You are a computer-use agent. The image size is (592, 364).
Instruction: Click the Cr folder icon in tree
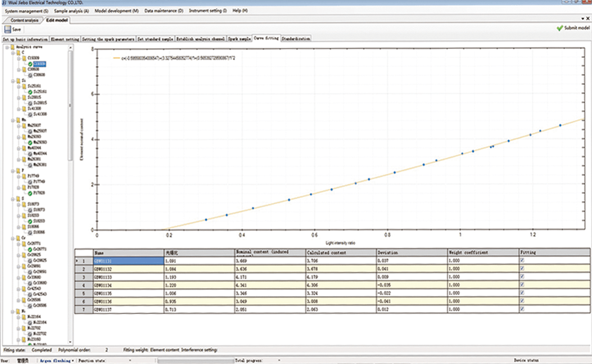pyautogui.click(x=18, y=238)
